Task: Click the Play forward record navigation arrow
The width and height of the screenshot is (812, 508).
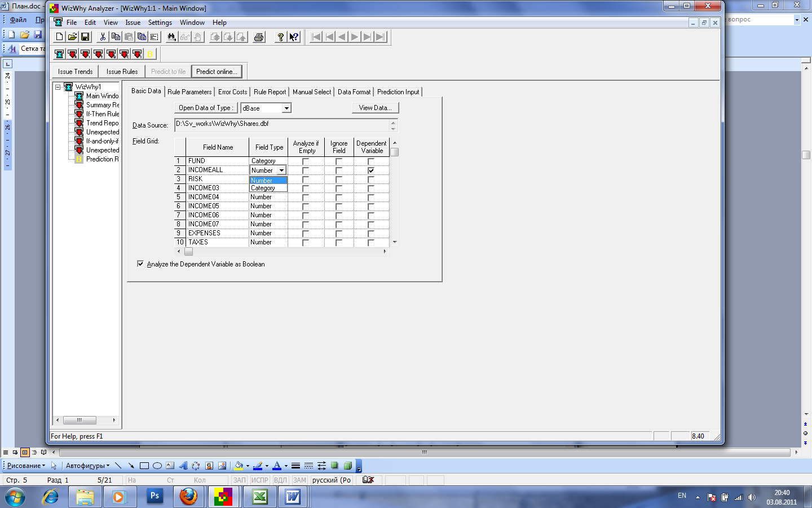Action: [x=355, y=37]
